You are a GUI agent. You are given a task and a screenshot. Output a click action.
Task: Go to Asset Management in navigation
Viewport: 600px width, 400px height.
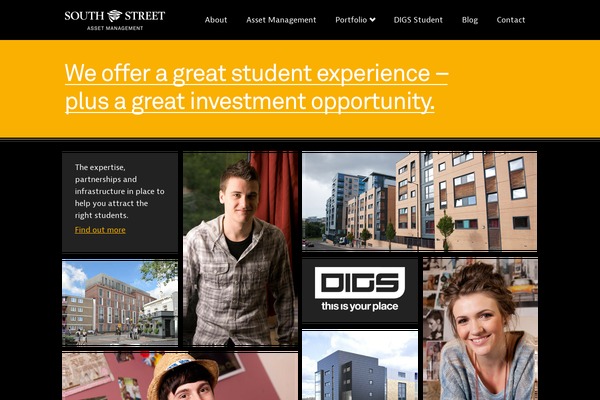pos(281,20)
